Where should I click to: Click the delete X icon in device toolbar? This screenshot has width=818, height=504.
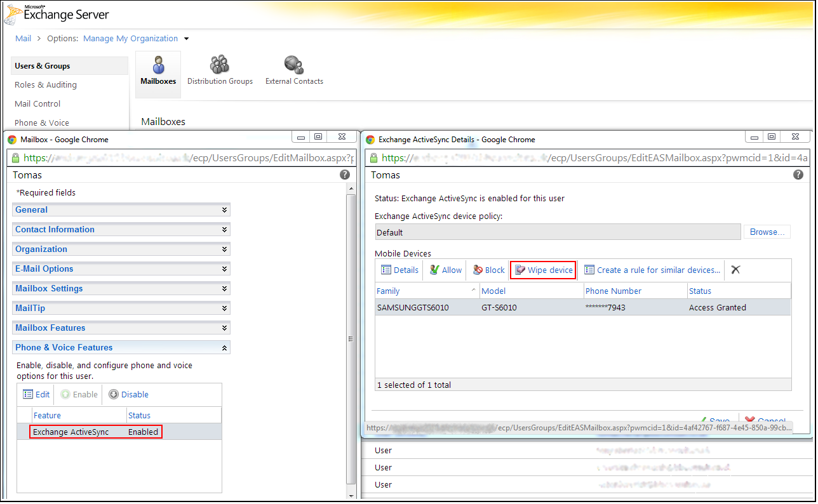pyautogui.click(x=735, y=270)
